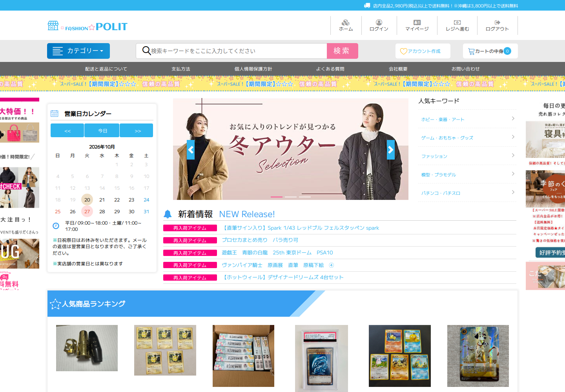Open お問い合わせ in the nav bar
This screenshot has width=565, height=392.
click(x=466, y=69)
